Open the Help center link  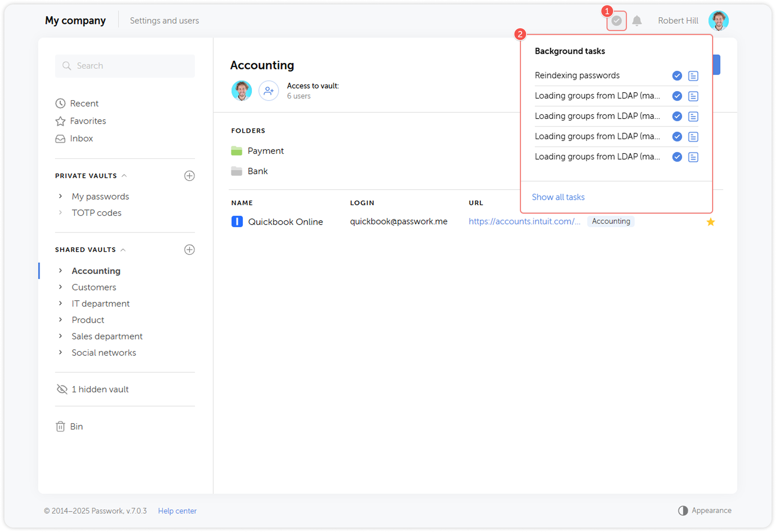tap(177, 511)
